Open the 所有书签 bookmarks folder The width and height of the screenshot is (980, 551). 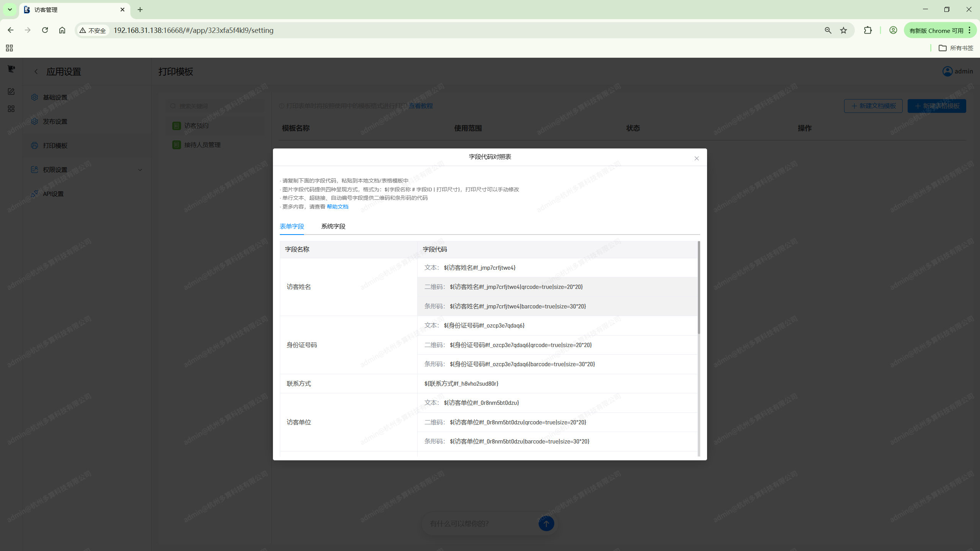pyautogui.click(x=956, y=48)
